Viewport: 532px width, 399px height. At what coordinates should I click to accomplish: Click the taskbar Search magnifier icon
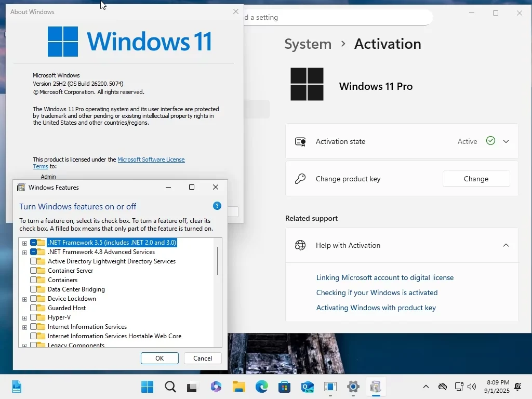(170, 387)
